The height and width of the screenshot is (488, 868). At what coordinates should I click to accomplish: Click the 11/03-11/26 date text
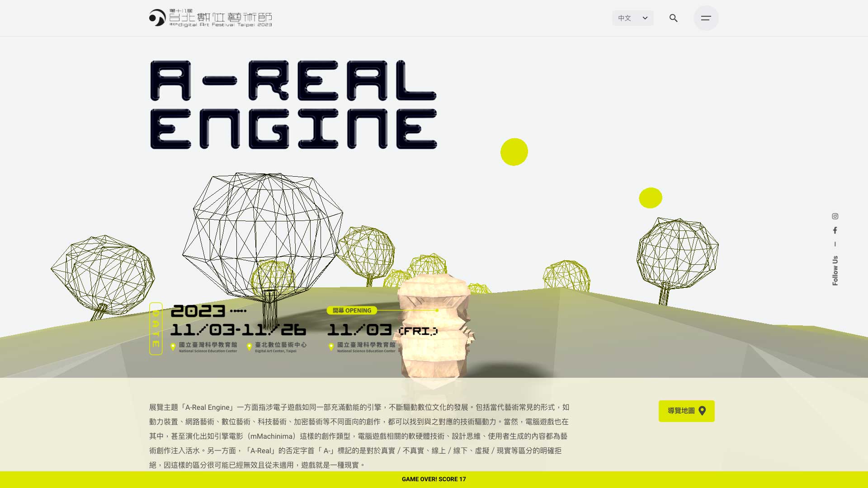(x=239, y=330)
